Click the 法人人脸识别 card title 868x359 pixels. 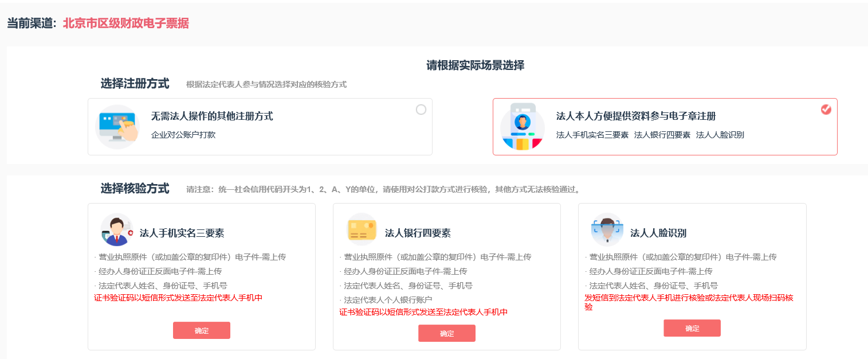tap(658, 233)
